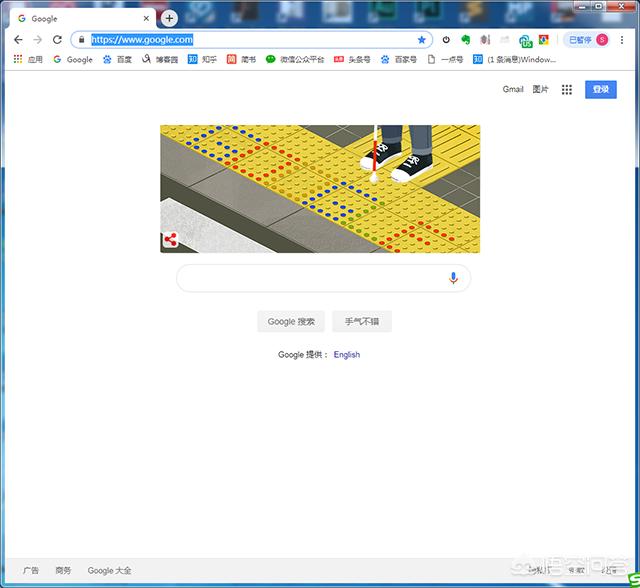Click the braille Google Doodle image

coord(320,189)
